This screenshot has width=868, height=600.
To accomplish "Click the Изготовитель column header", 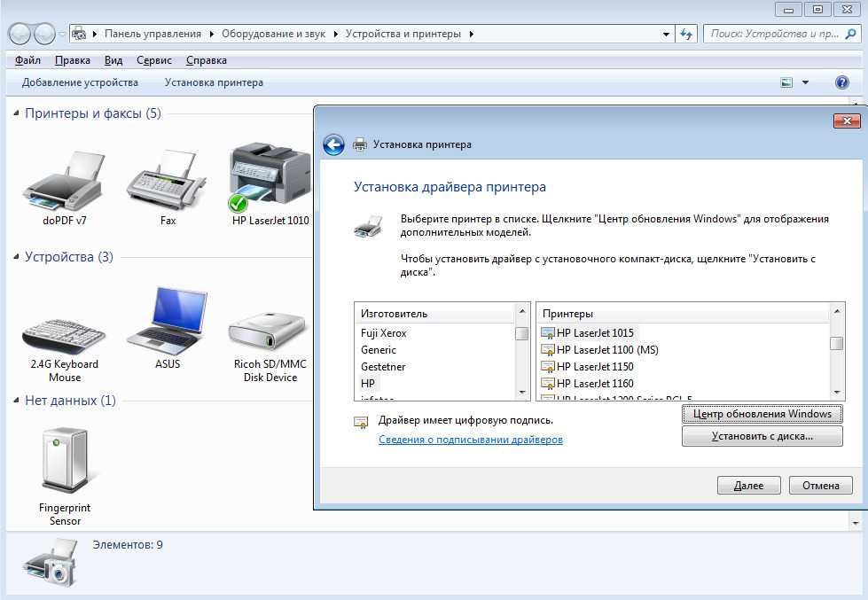I will tap(435, 313).
